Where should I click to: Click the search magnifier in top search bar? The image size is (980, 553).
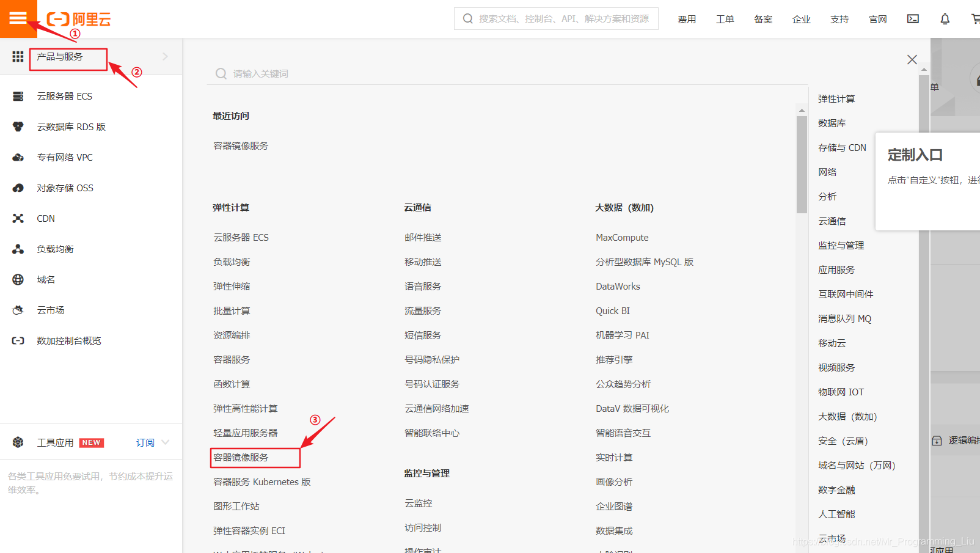point(468,19)
